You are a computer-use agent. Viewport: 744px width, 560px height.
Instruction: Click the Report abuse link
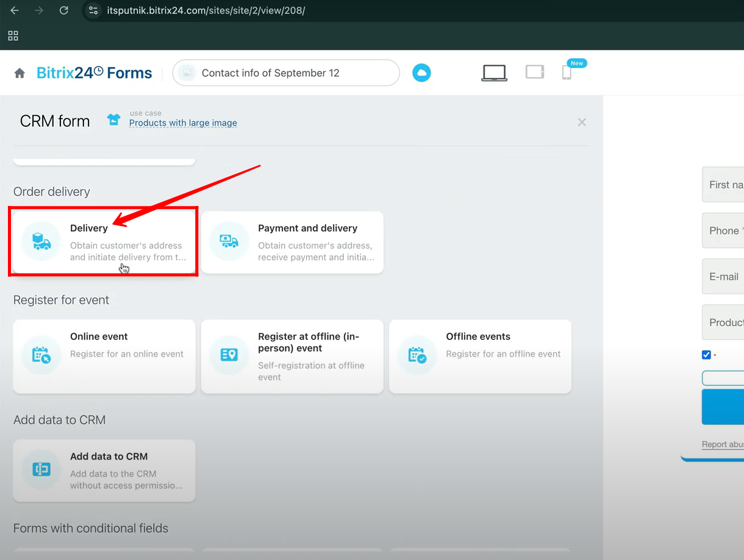[x=723, y=444]
